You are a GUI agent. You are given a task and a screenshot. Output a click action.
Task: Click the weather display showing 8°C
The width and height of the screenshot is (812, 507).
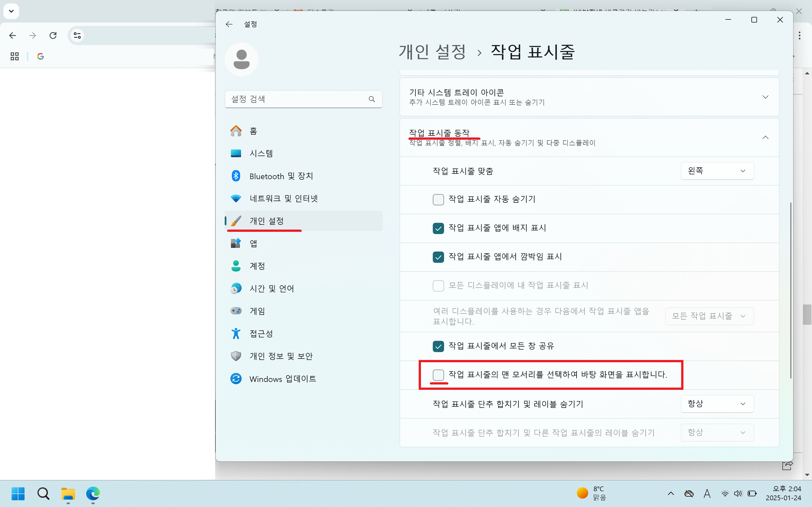tap(591, 493)
